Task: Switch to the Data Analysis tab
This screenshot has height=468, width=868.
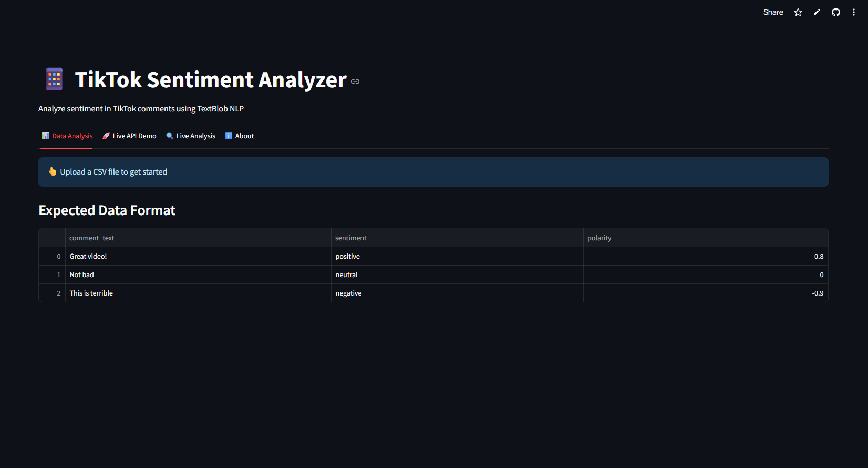Action: point(67,136)
